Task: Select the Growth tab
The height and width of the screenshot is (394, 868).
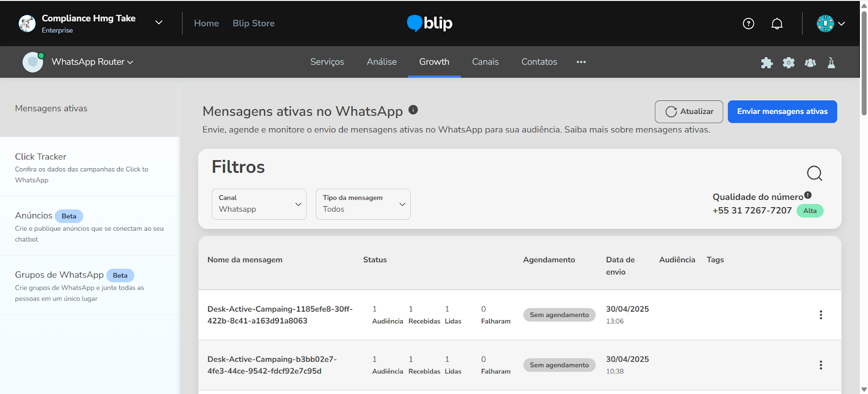Action: click(434, 62)
